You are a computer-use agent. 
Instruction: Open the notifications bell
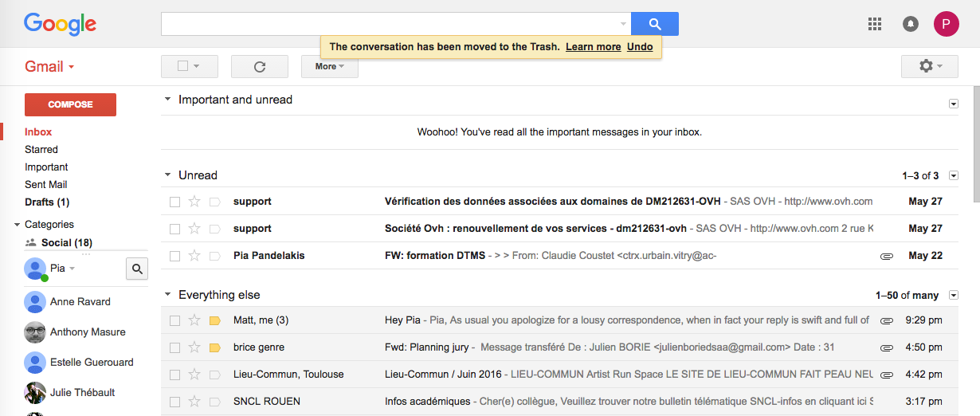(x=911, y=24)
